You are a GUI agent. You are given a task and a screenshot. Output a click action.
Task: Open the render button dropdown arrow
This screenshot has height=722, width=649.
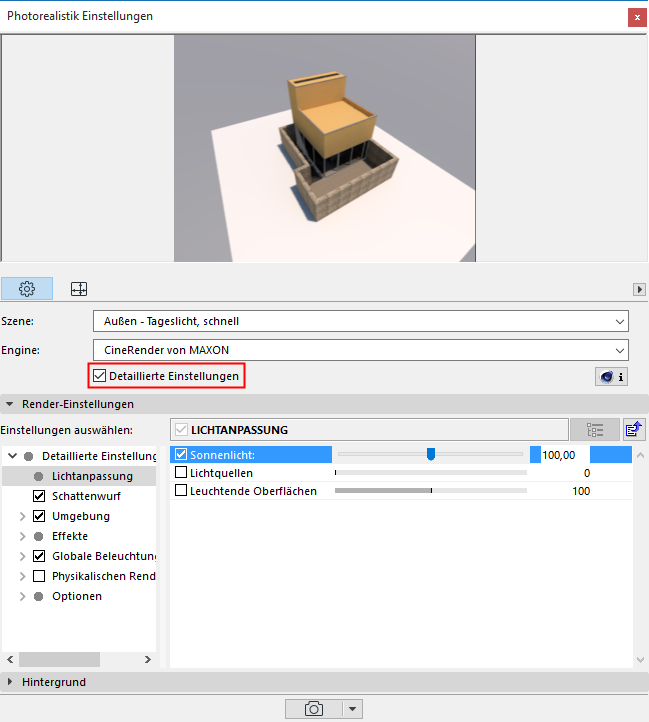coord(352,709)
